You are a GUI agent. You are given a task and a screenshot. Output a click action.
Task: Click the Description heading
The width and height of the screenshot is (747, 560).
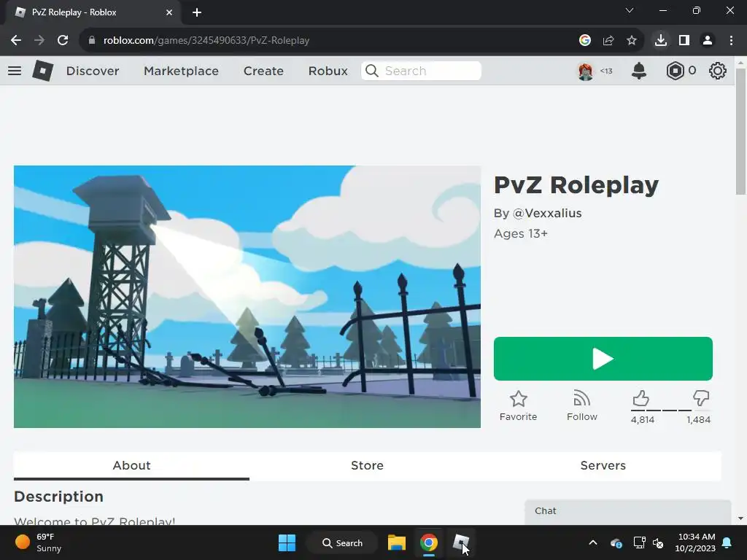point(58,497)
